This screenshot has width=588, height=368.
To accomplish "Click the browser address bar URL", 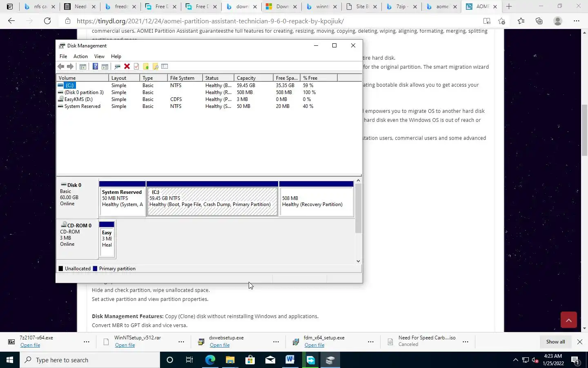I will tap(210, 21).
